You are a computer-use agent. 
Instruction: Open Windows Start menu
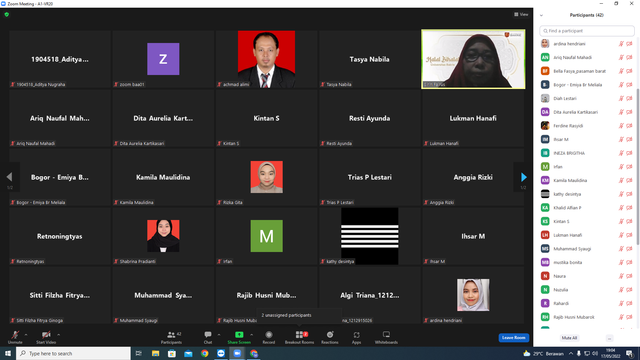click(8, 353)
